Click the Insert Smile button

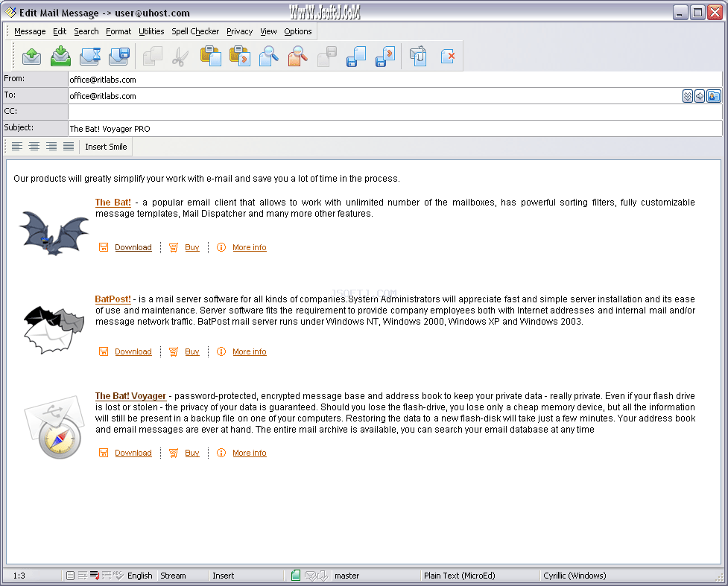[106, 147]
